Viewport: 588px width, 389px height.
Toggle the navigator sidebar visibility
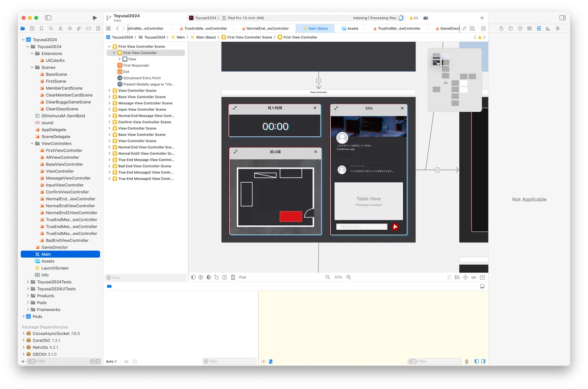click(48, 18)
